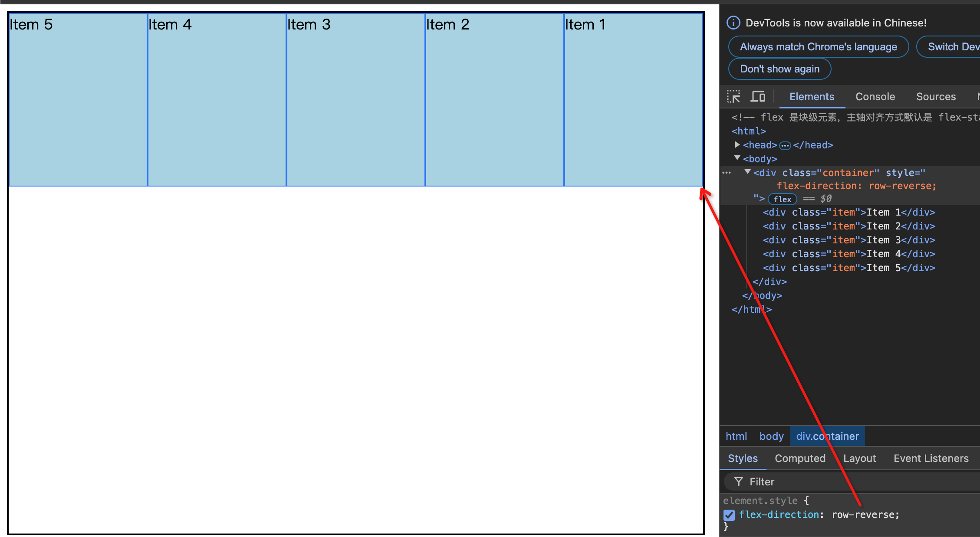Click the ellipsis icon inside head tag
This screenshot has width=980, height=537.
785,145
